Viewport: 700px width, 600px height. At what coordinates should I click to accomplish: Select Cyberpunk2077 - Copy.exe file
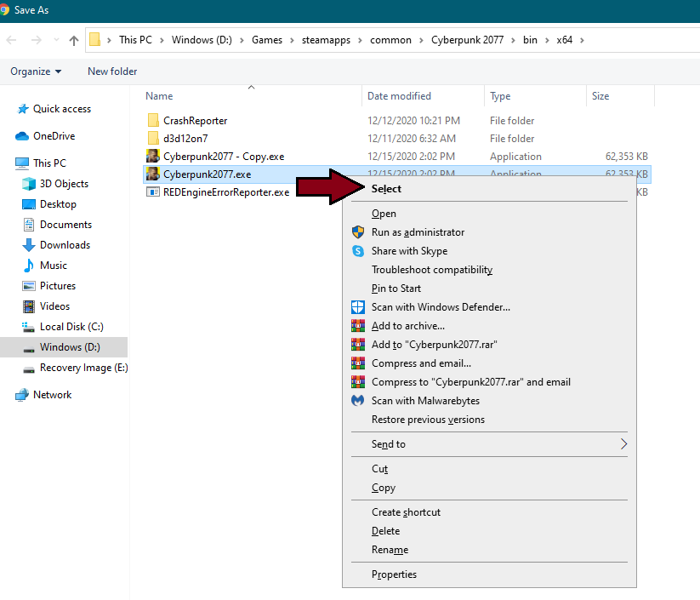pos(224,157)
